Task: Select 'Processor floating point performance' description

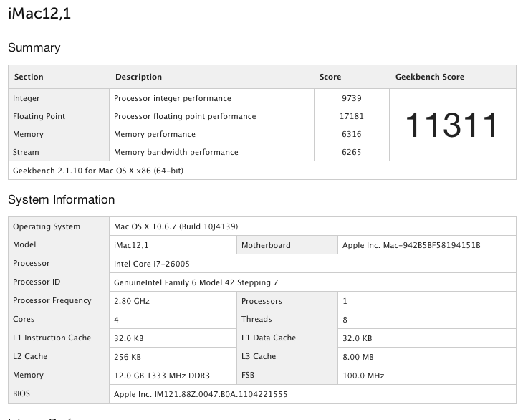Action: (185, 116)
